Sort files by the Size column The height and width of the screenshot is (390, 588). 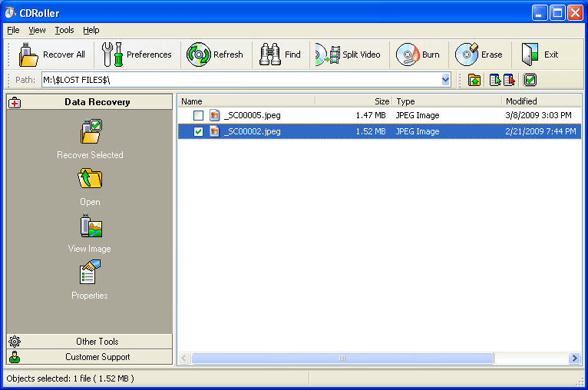click(x=354, y=101)
